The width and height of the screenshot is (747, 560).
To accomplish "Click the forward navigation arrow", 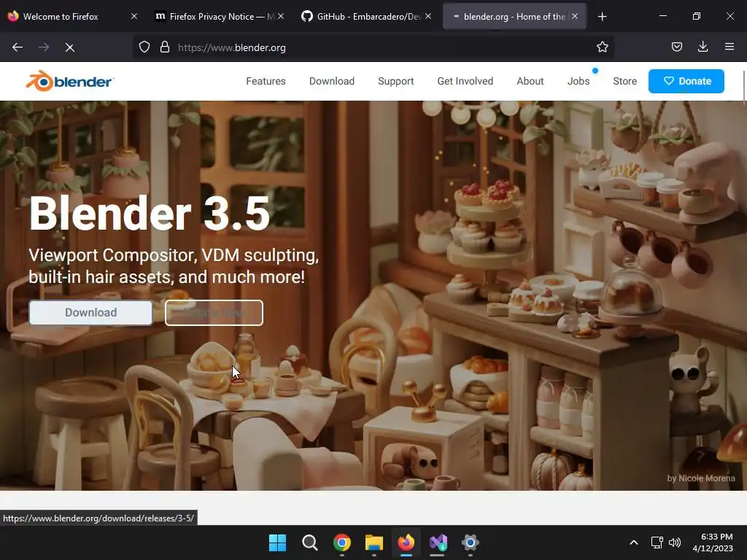I will (44, 47).
